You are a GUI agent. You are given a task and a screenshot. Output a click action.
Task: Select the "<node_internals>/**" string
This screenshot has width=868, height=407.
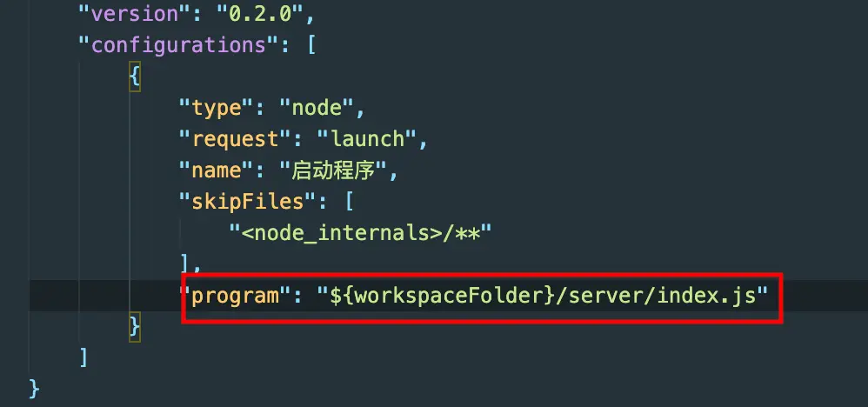pos(360,232)
